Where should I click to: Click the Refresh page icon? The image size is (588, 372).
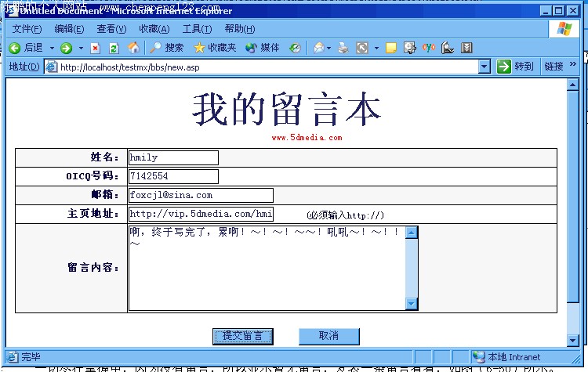tap(114, 48)
